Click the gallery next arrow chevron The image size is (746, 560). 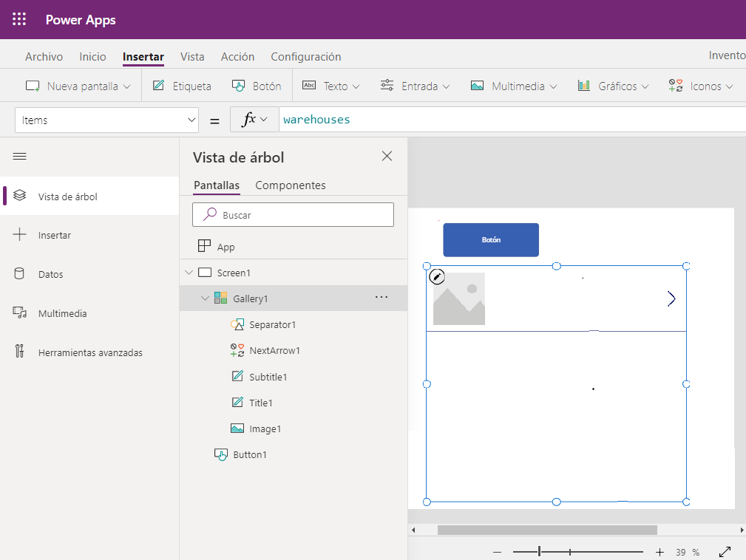pos(671,298)
